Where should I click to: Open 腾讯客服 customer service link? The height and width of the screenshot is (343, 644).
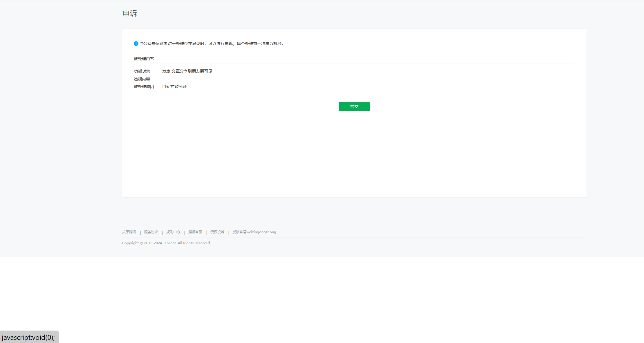tap(195, 232)
